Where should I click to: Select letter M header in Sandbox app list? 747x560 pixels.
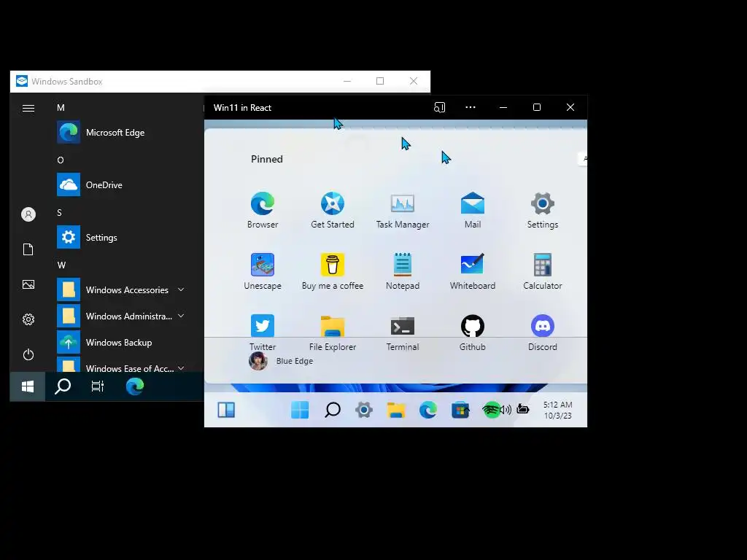pos(61,108)
